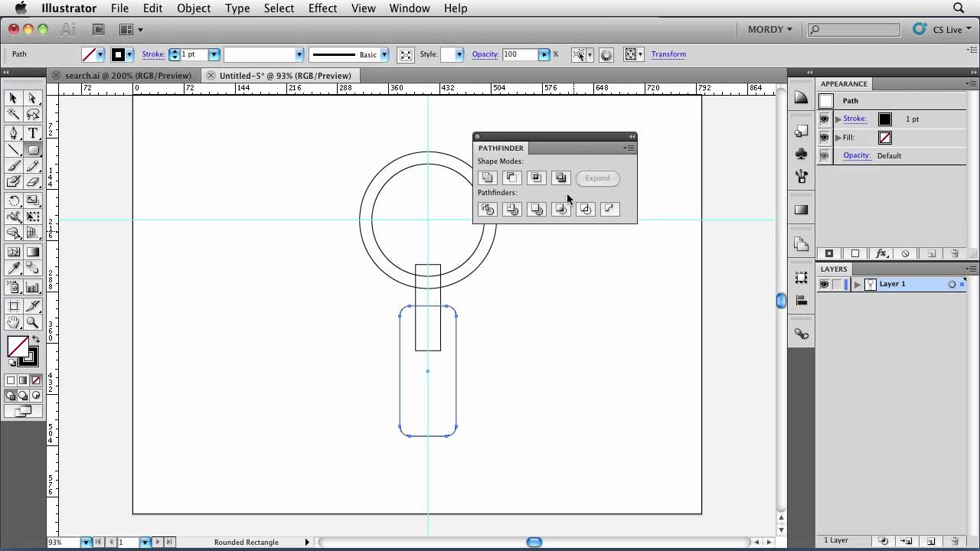Click the Add New Effect fx icon
This screenshot has width=980, height=551.
[x=882, y=253]
